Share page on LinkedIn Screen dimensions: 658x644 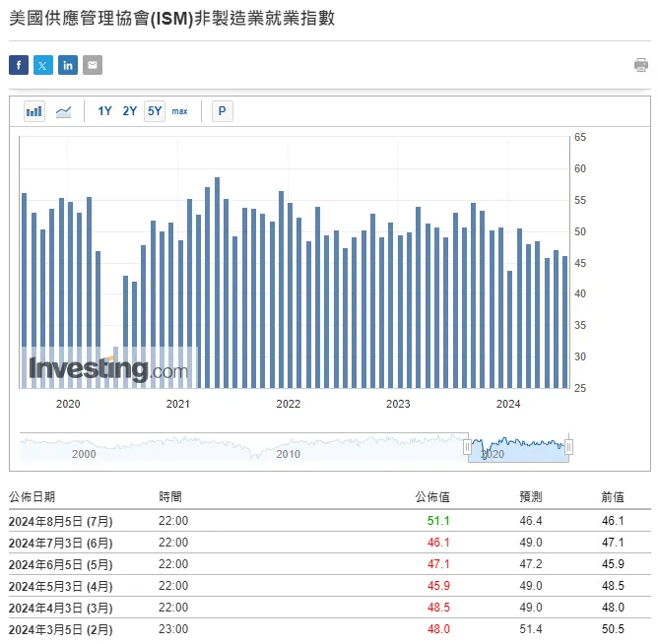[x=68, y=65]
